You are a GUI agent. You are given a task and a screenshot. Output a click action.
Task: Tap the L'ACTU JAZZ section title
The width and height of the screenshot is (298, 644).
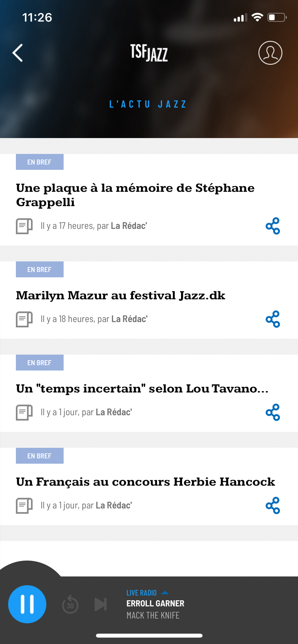click(x=148, y=104)
